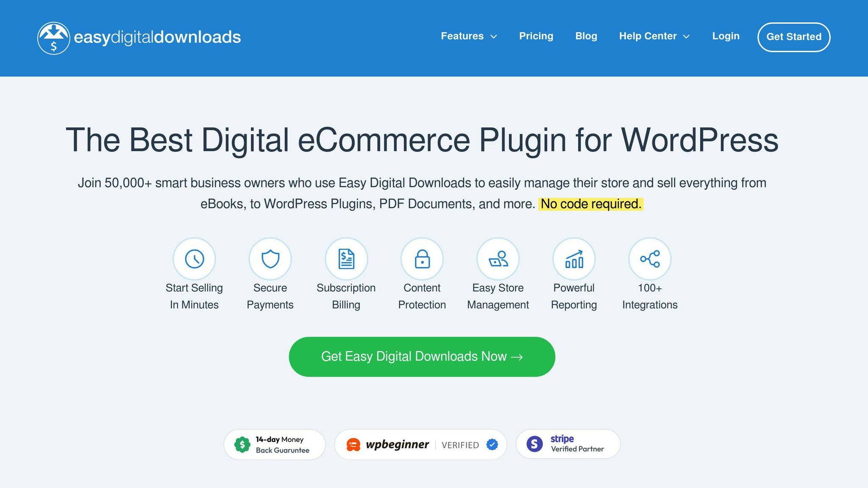
Task: Open the Blog link
Action: [586, 36]
